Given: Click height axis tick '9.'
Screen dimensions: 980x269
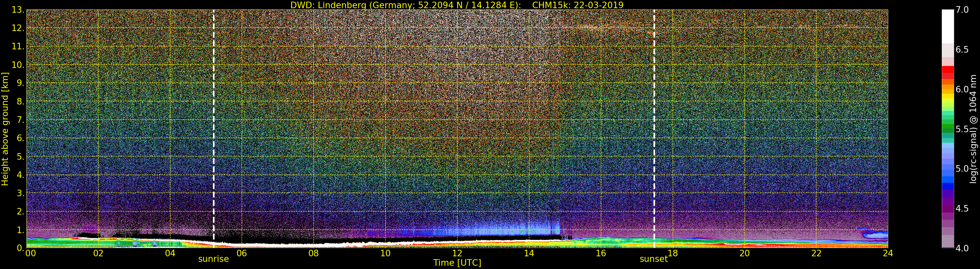Looking at the screenshot, I should pos(21,83).
